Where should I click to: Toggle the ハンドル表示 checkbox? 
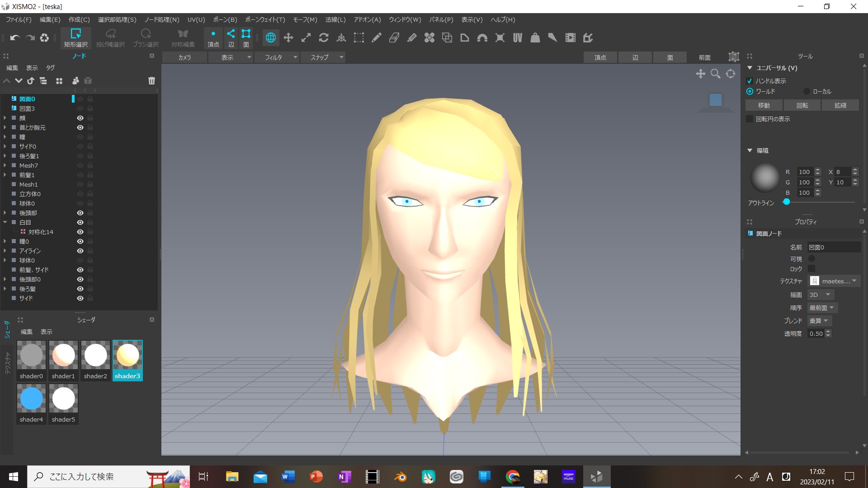click(x=750, y=81)
